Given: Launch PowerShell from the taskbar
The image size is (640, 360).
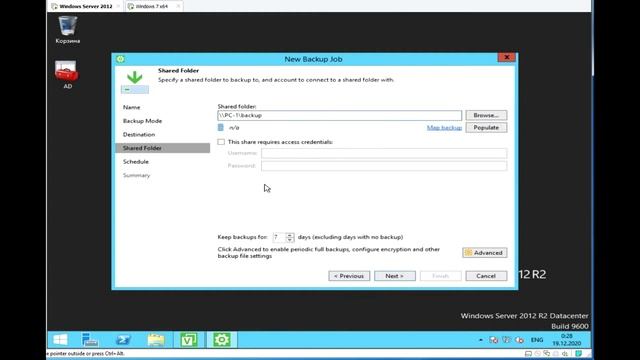Looking at the screenshot, I should click(x=123, y=340).
